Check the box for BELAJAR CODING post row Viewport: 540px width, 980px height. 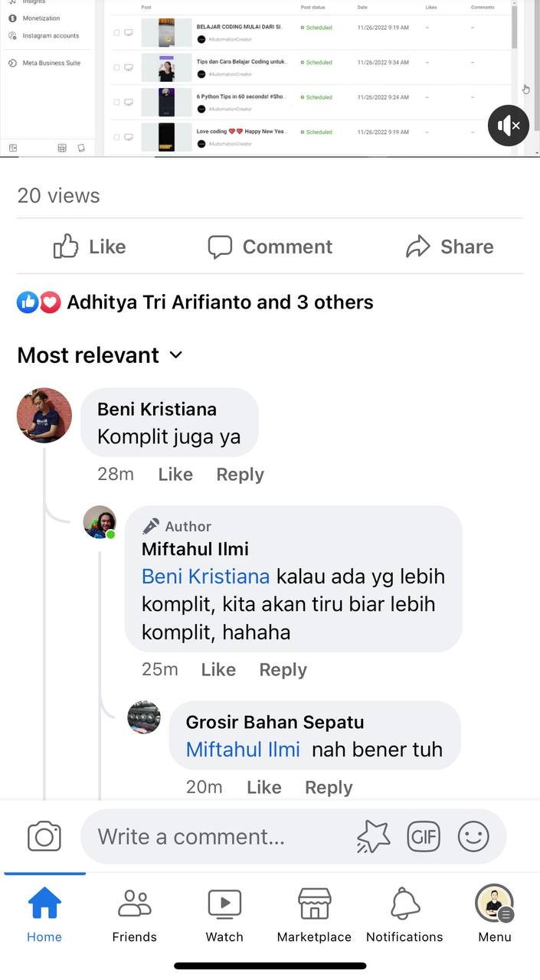(x=116, y=33)
